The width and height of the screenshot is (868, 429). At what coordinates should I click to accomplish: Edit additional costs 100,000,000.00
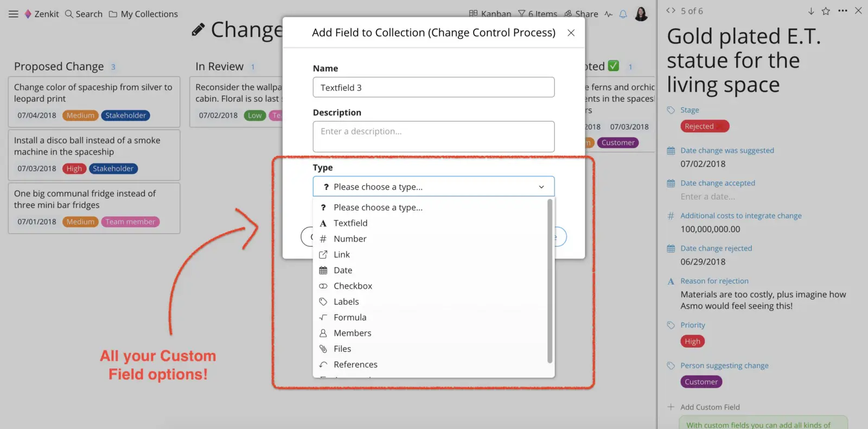[x=710, y=229]
